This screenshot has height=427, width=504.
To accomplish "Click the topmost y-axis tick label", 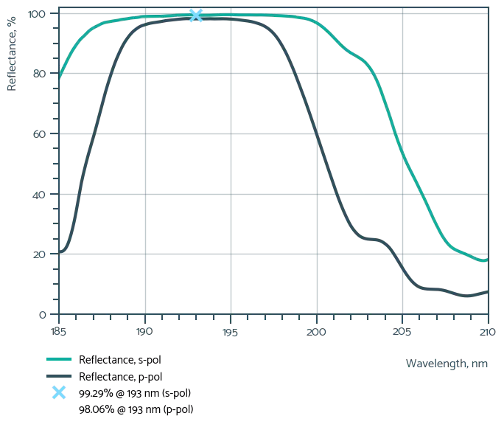I will point(36,12).
